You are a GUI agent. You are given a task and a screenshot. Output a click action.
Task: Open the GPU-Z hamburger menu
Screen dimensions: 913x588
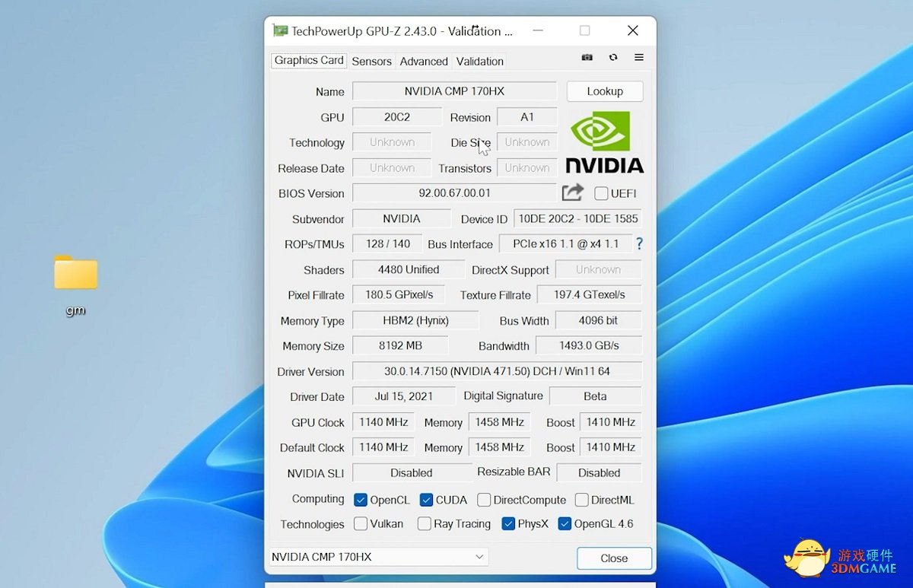pyautogui.click(x=639, y=58)
